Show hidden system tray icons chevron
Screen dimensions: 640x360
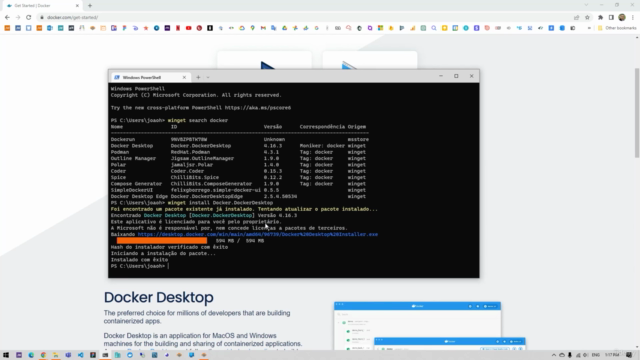(x=554, y=355)
